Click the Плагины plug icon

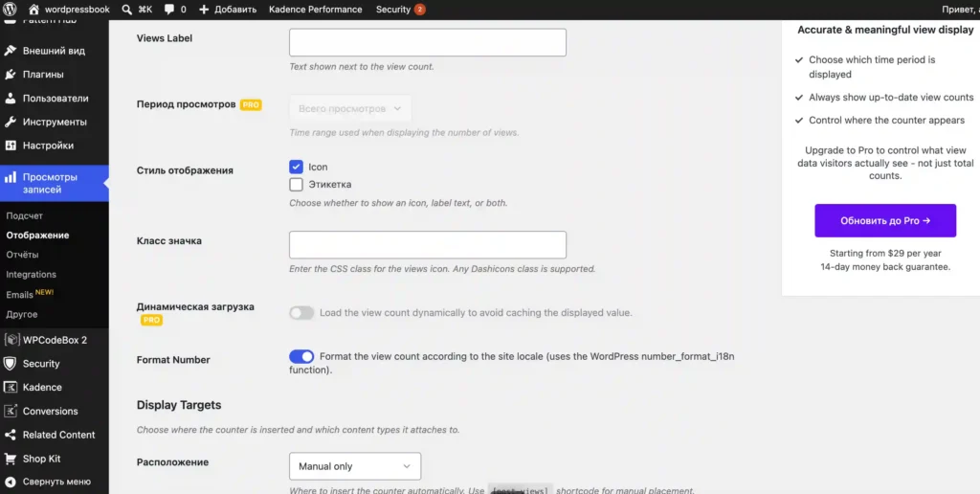tap(11, 75)
